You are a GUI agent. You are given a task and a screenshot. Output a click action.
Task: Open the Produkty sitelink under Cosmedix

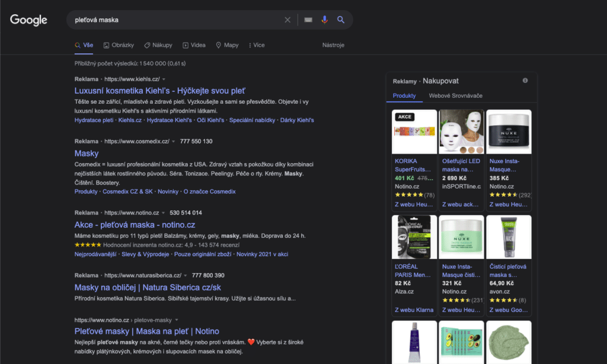click(86, 191)
